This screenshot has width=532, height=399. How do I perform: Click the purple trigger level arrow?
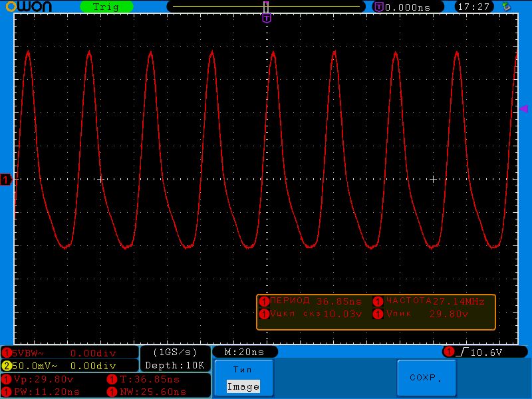524,108
